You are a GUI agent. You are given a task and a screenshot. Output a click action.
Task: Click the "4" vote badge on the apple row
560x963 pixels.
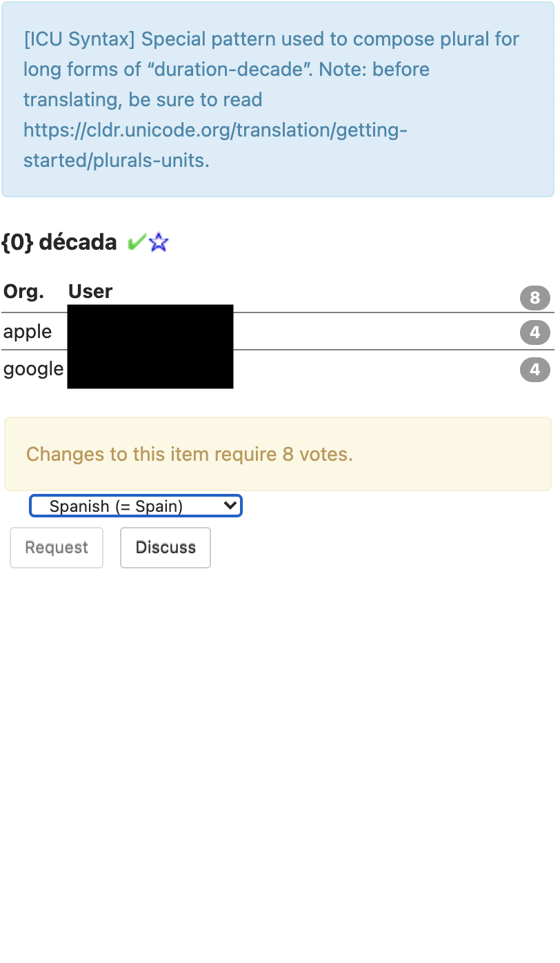[535, 332]
